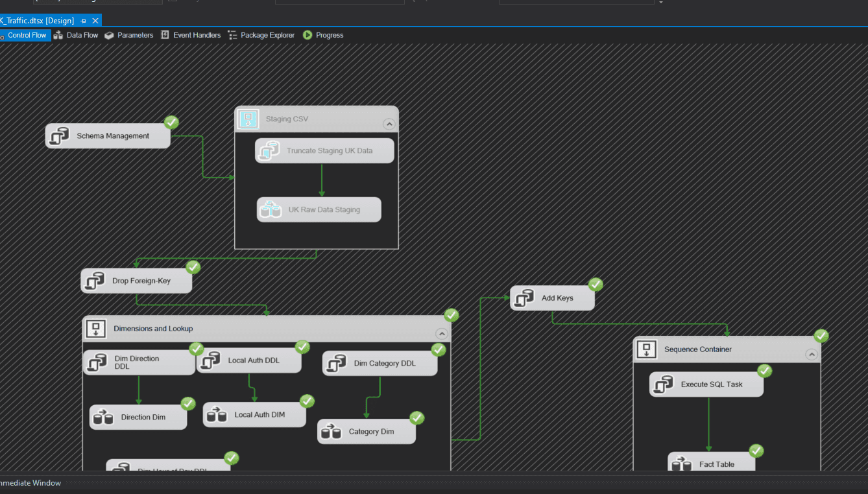
Task: Select the Drop Foreign-Key label
Action: pyautogui.click(x=141, y=281)
